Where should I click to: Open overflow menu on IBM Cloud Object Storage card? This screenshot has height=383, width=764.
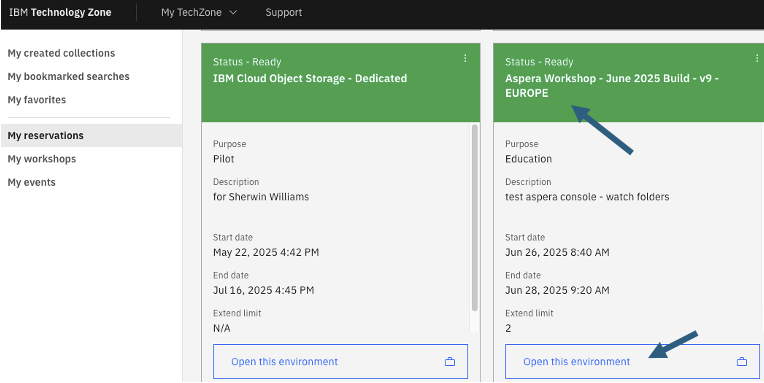click(x=465, y=58)
